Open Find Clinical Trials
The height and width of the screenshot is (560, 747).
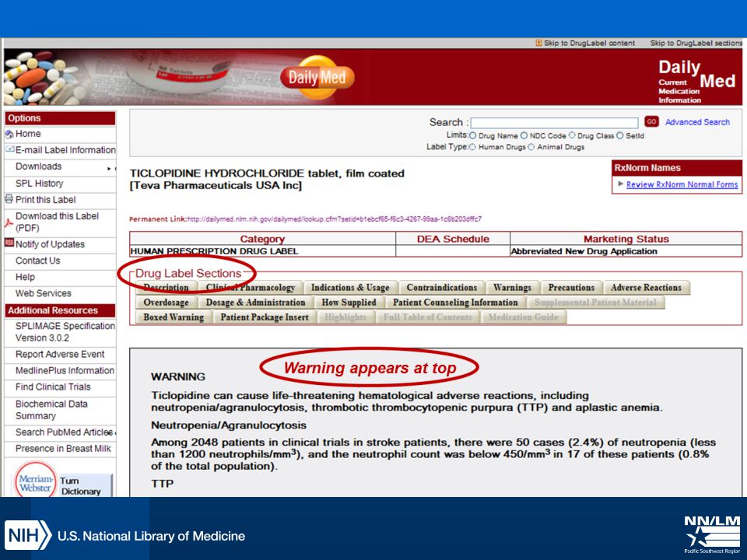(x=53, y=387)
